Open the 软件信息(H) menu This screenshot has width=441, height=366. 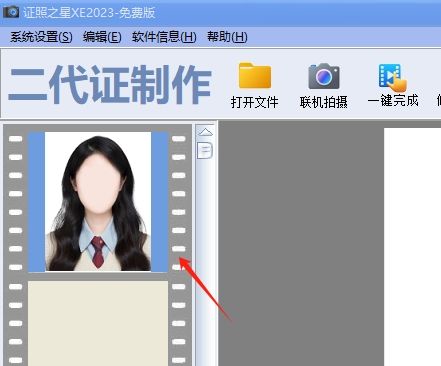tap(164, 37)
